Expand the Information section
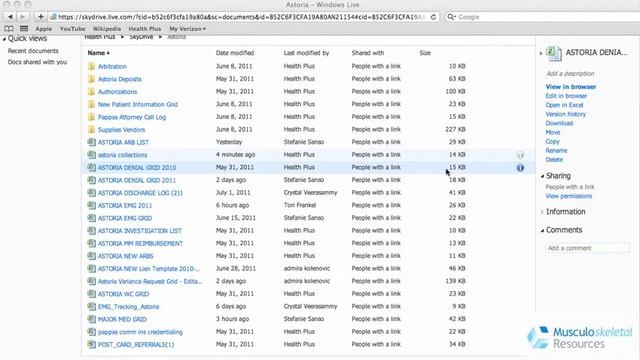This screenshot has width=640, height=360. tap(542, 212)
